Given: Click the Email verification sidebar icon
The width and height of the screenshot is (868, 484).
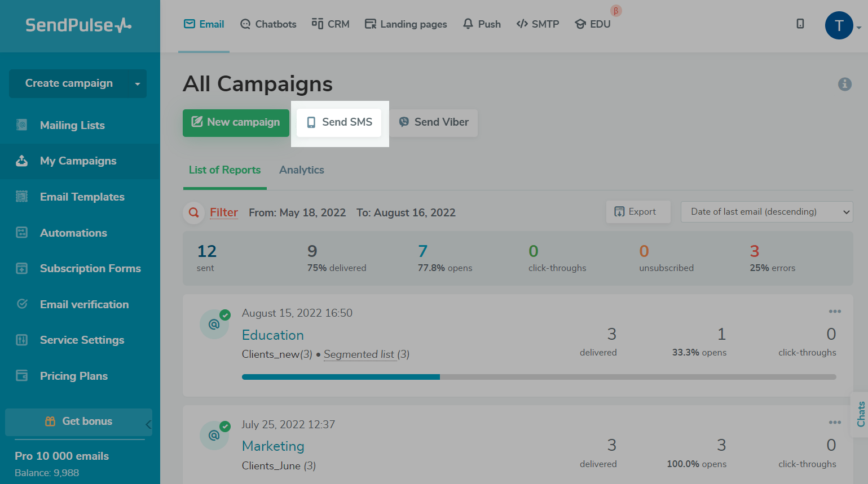Looking at the screenshot, I should [x=22, y=304].
